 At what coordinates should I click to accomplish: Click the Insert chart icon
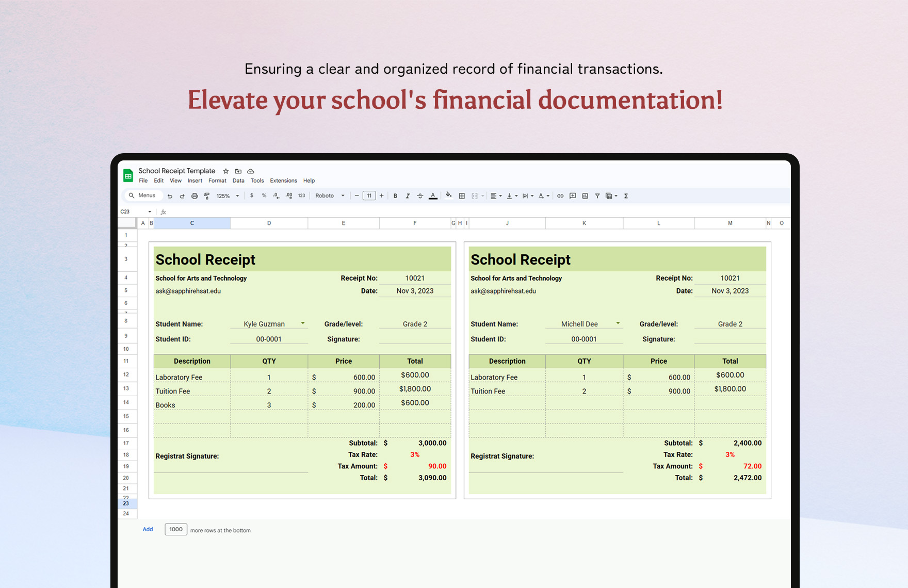(x=585, y=195)
